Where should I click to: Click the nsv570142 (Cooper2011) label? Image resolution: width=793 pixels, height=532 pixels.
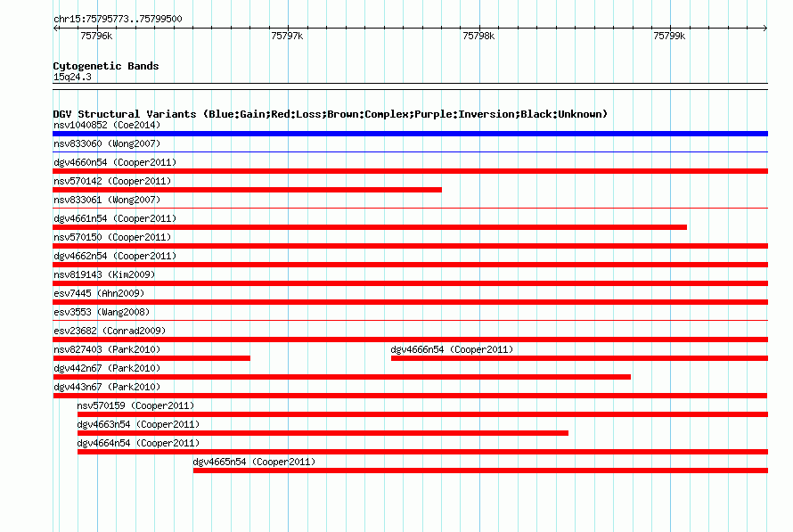pyautogui.click(x=112, y=181)
